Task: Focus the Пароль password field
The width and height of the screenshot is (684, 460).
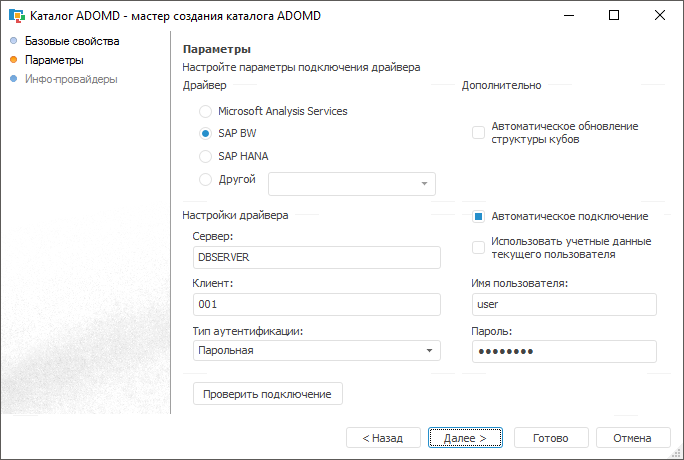Action: point(563,351)
